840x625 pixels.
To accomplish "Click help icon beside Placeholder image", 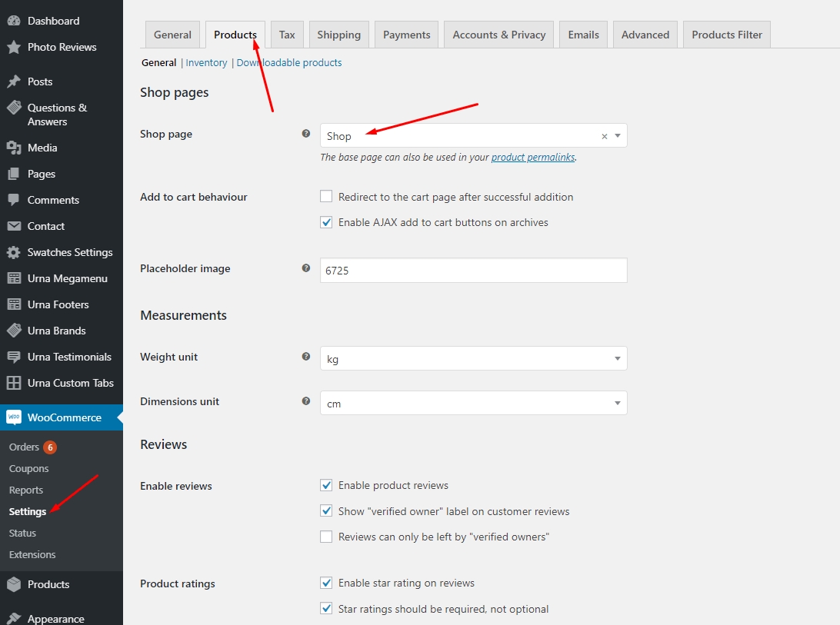I will tap(306, 268).
